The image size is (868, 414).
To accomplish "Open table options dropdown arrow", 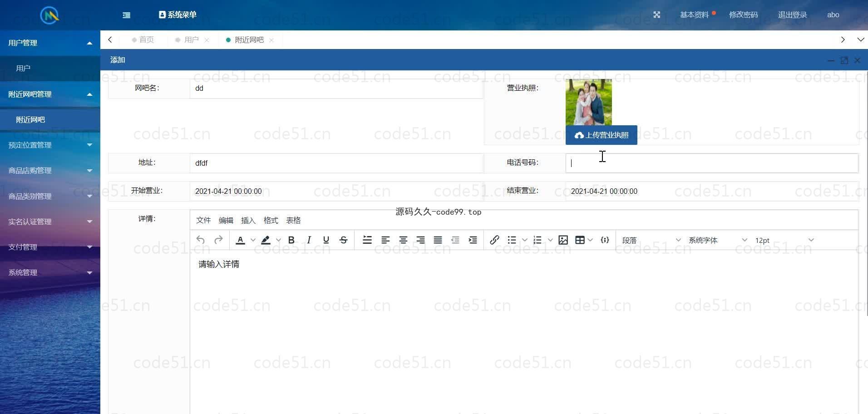I will tap(590, 240).
